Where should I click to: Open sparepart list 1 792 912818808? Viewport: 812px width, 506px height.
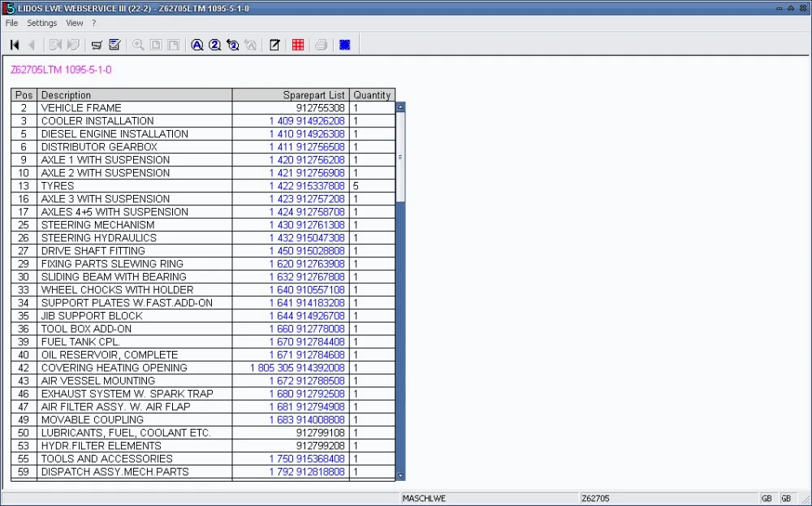307,472
